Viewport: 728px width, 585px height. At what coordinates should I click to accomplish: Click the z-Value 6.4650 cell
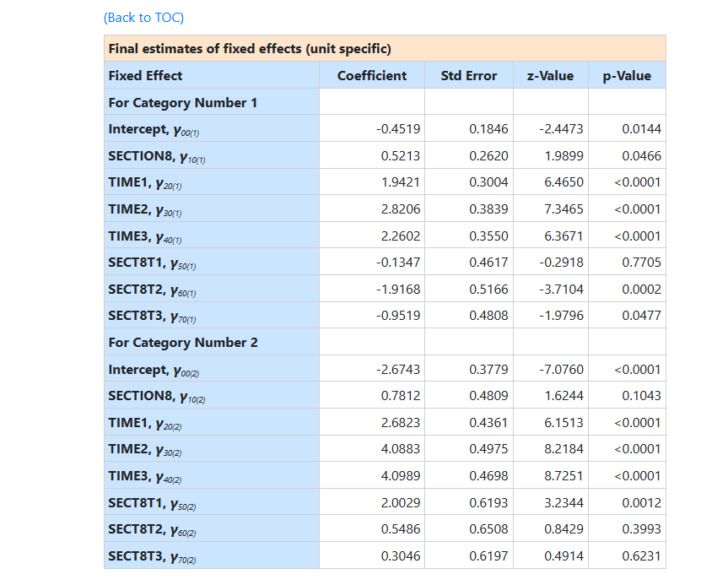pos(561,182)
